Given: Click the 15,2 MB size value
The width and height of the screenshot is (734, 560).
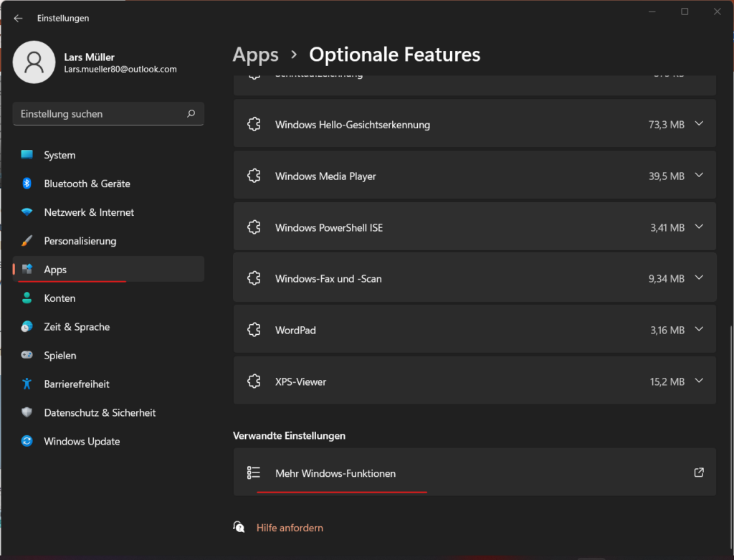Looking at the screenshot, I should tap(667, 381).
